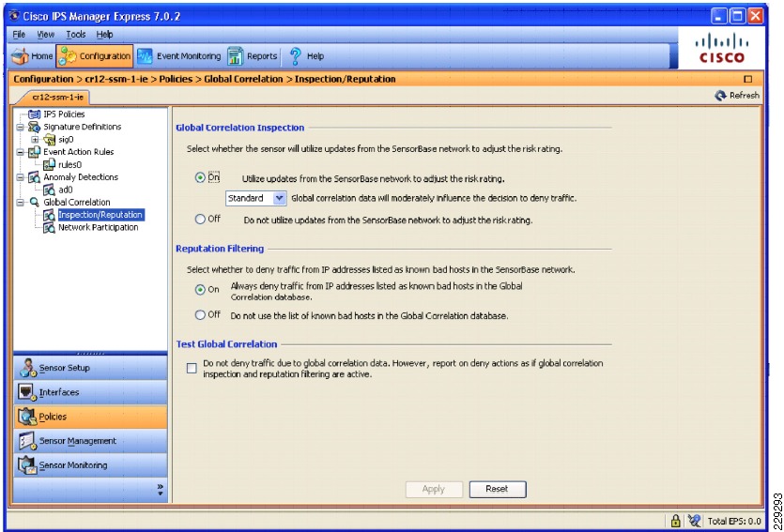The image size is (784, 532).
Task: Click the Sensor Management checklist icon
Action: click(27, 441)
